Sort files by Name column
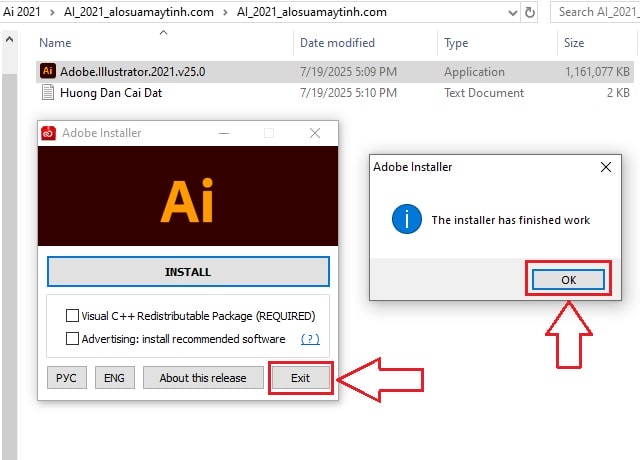Screen dimensions: 640x460 [x=55, y=43]
